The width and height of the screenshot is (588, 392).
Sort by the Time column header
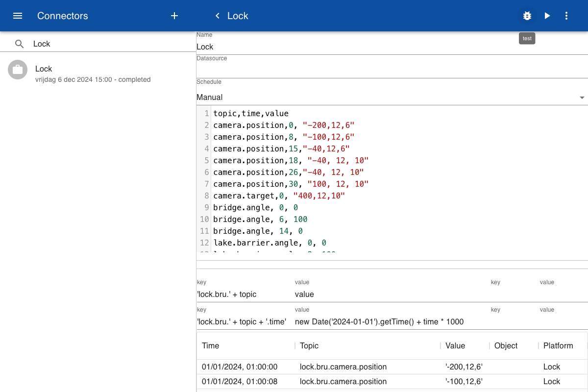[x=211, y=345]
